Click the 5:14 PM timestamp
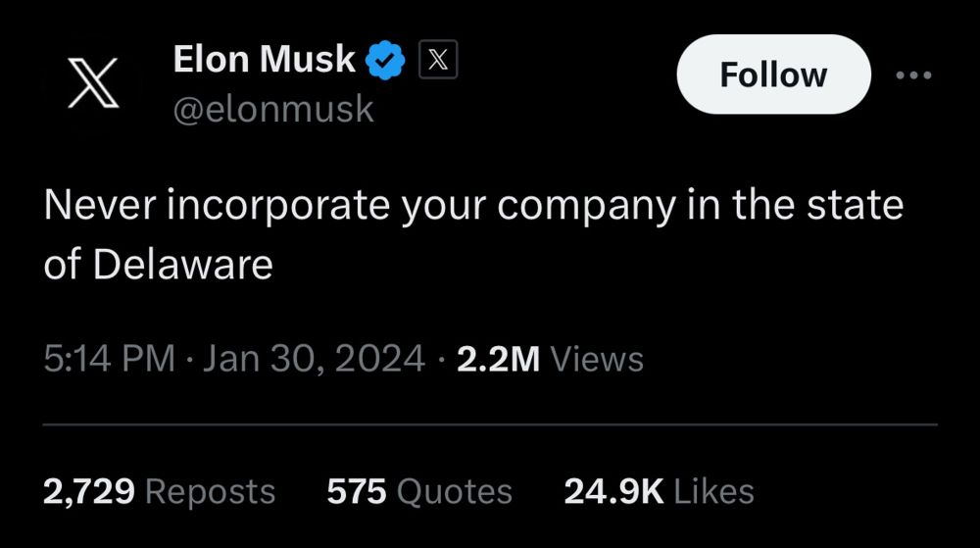This screenshot has height=548, width=980. tap(109, 359)
